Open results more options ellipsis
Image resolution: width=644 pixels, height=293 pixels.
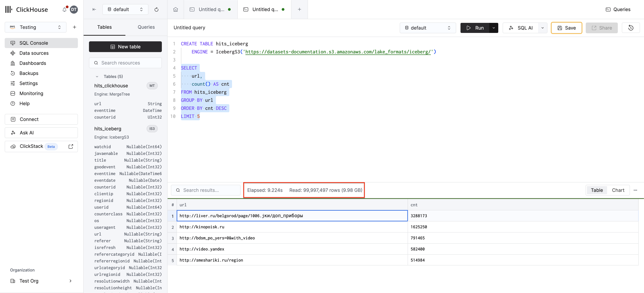point(635,190)
